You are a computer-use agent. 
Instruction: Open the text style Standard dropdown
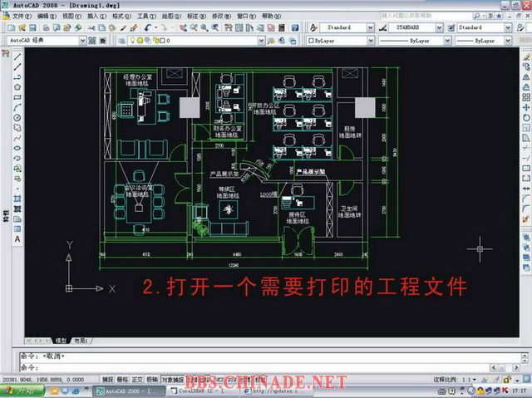coord(371,27)
